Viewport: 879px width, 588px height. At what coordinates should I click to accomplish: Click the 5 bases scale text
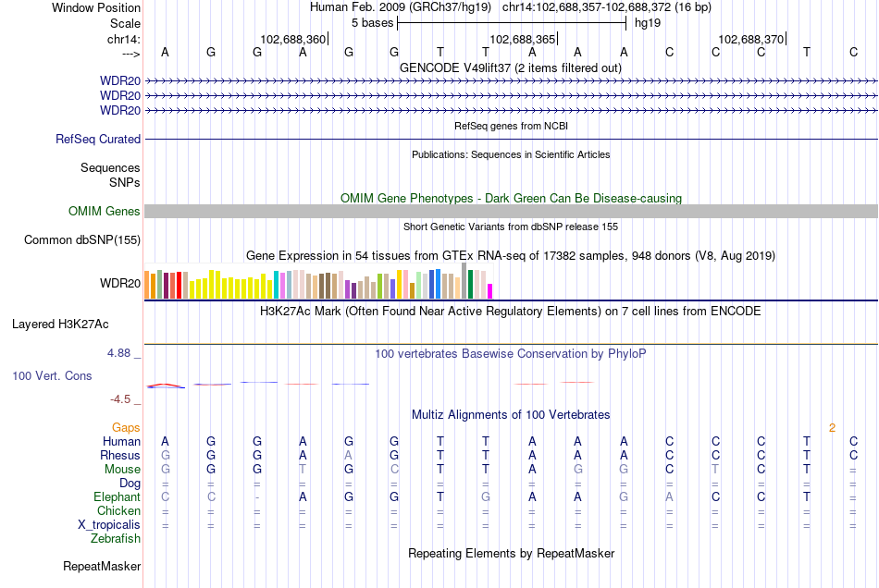[x=372, y=23]
